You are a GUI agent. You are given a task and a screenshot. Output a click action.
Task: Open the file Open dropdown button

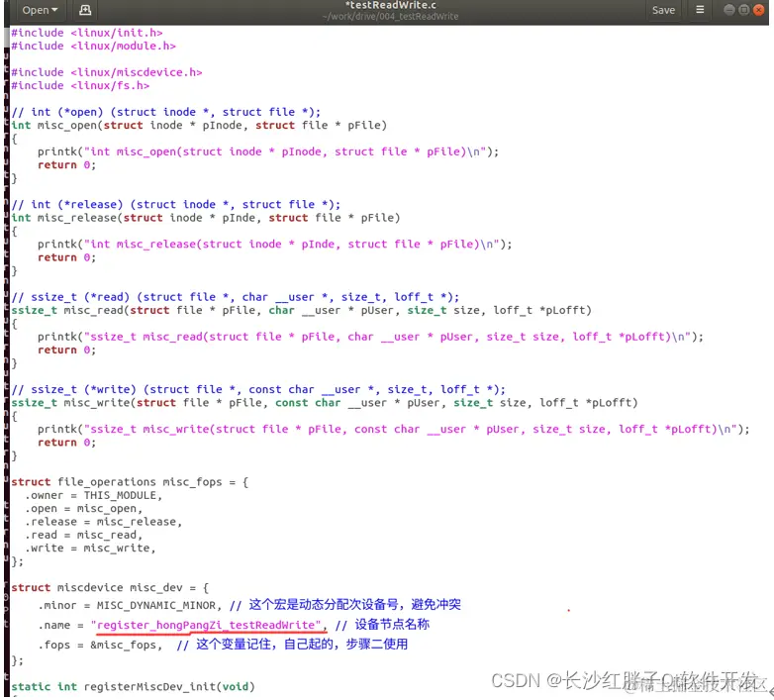point(40,10)
